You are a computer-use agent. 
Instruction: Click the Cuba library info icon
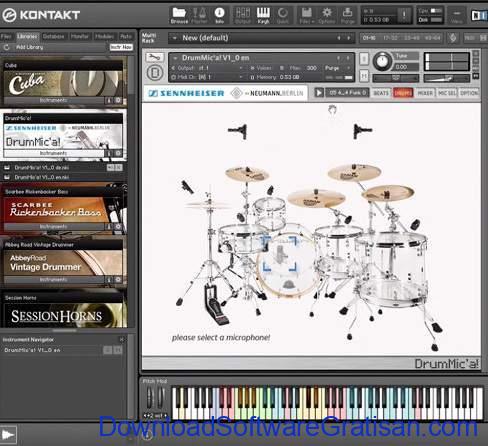coord(109,100)
